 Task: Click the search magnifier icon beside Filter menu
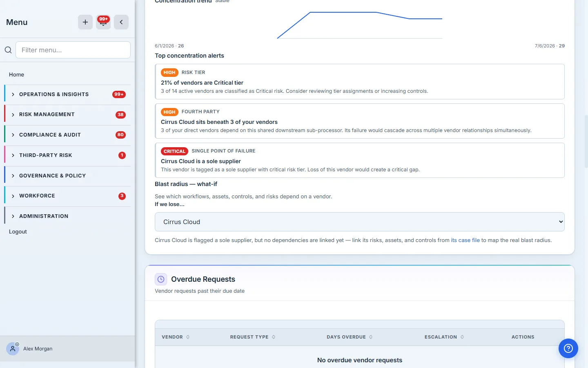click(8, 50)
